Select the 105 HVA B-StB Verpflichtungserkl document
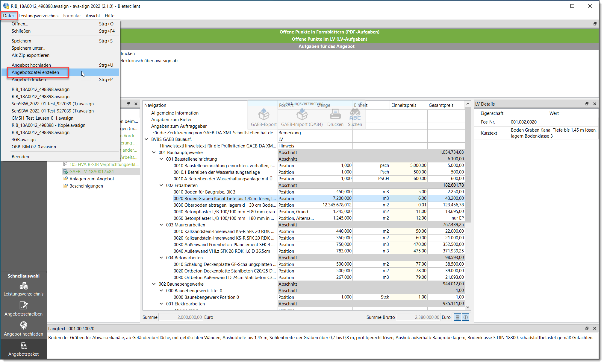The image size is (604, 364). 101,165
